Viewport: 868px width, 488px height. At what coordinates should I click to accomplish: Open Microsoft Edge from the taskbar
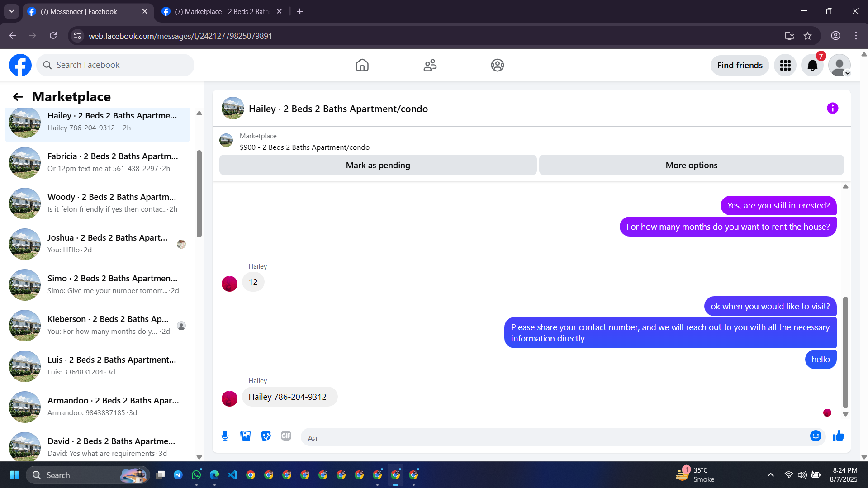click(x=214, y=475)
